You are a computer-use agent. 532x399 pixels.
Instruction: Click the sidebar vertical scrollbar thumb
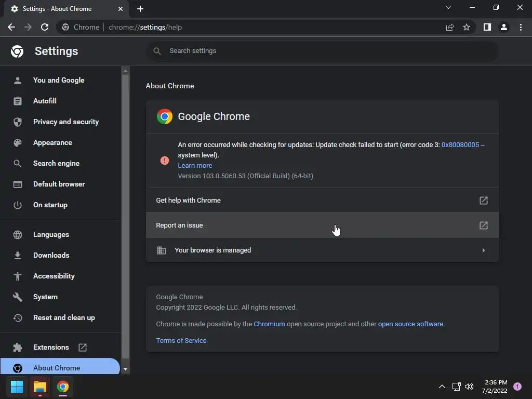pos(126,217)
